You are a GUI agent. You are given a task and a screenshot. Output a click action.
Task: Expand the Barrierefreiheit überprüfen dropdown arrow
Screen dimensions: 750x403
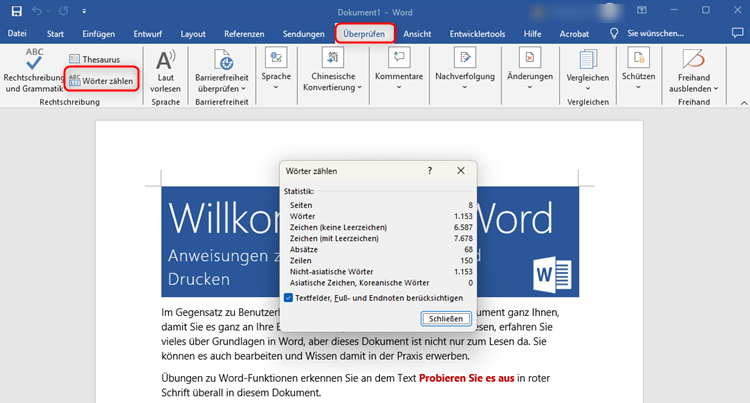point(243,89)
